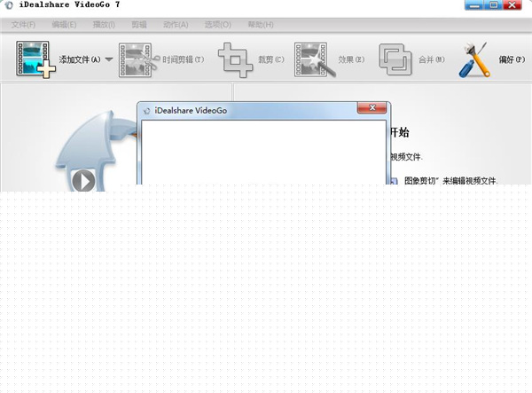Click the 合并(M) label

click(x=432, y=59)
